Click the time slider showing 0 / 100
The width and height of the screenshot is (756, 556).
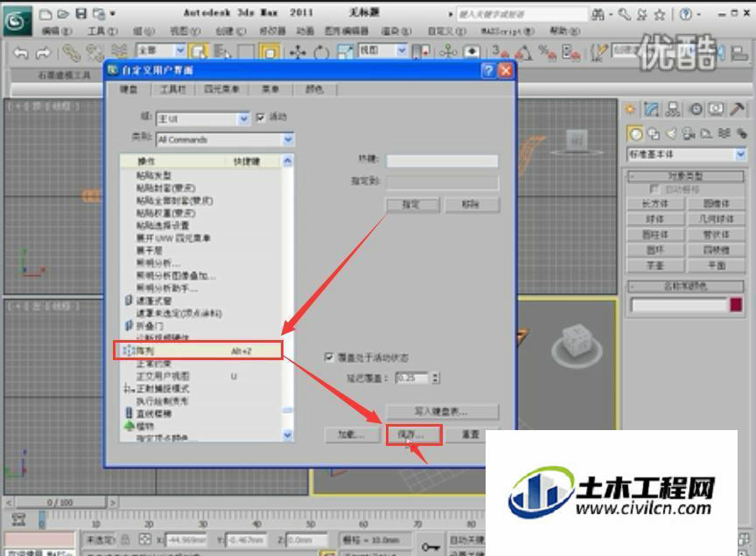coord(59,503)
